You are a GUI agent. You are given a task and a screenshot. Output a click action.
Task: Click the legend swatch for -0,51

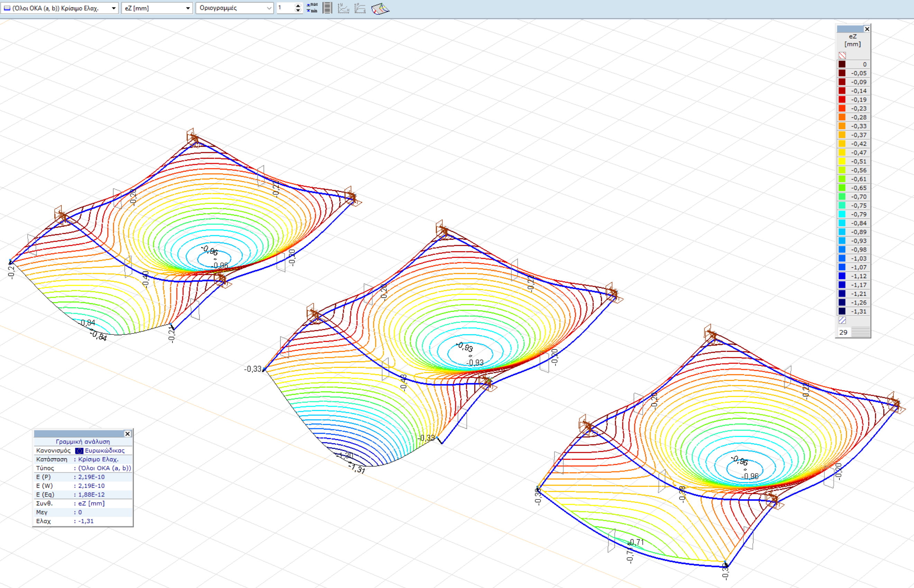point(842,162)
